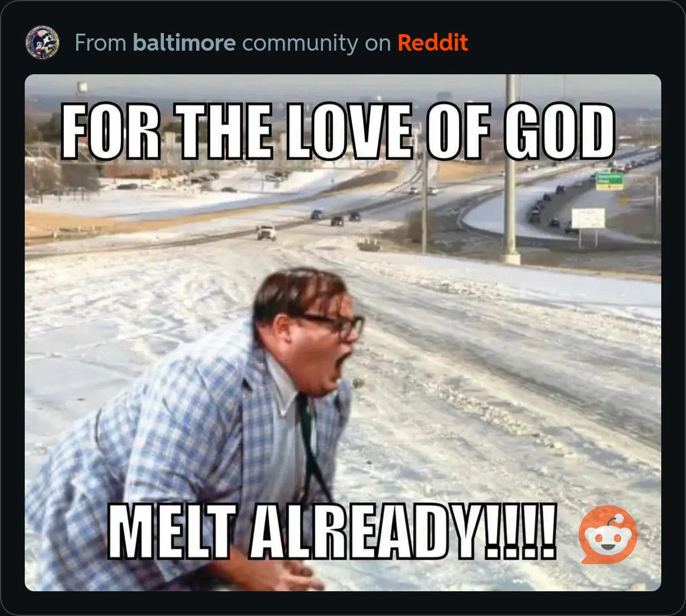Screen dimensions: 686x616
Task: Click the baltimore community avatar icon
Action: point(42,42)
